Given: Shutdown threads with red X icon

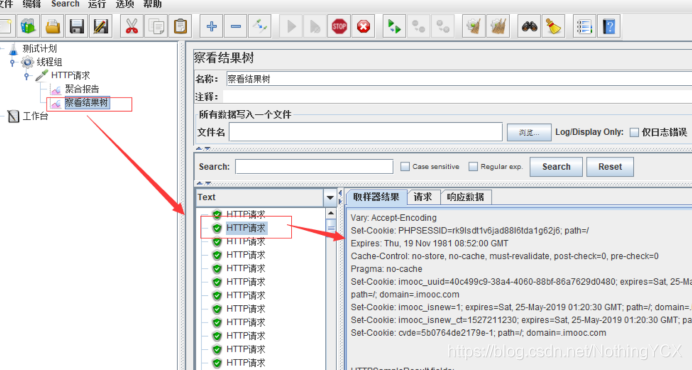Looking at the screenshot, I should [363, 26].
